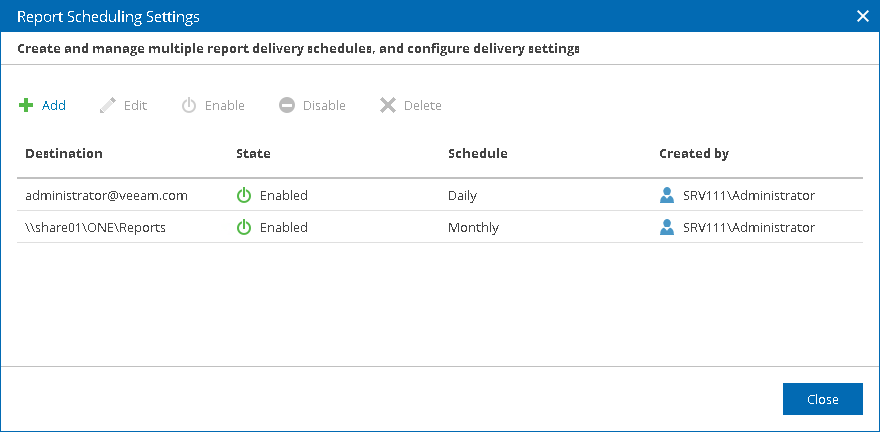880x432 pixels.
Task: Sort by the State column header
Action: coord(253,154)
